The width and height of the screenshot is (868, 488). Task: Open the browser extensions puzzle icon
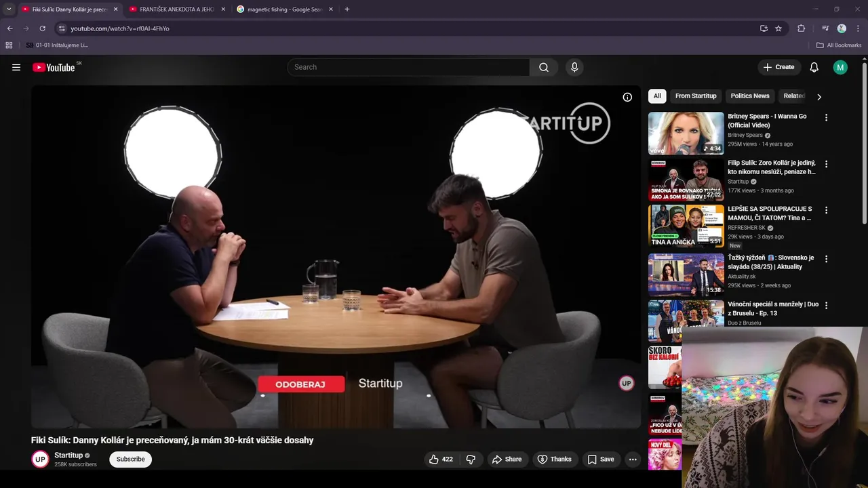802,28
